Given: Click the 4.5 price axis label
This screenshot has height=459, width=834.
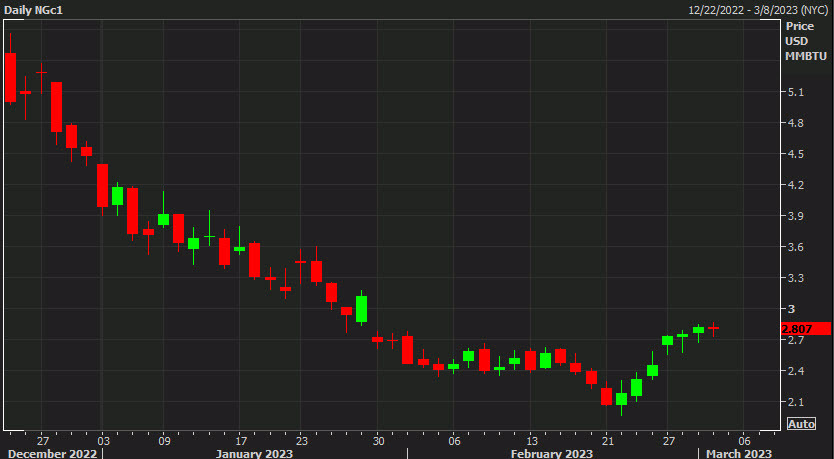Looking at the screenshot, I should [x=796, y=154].
